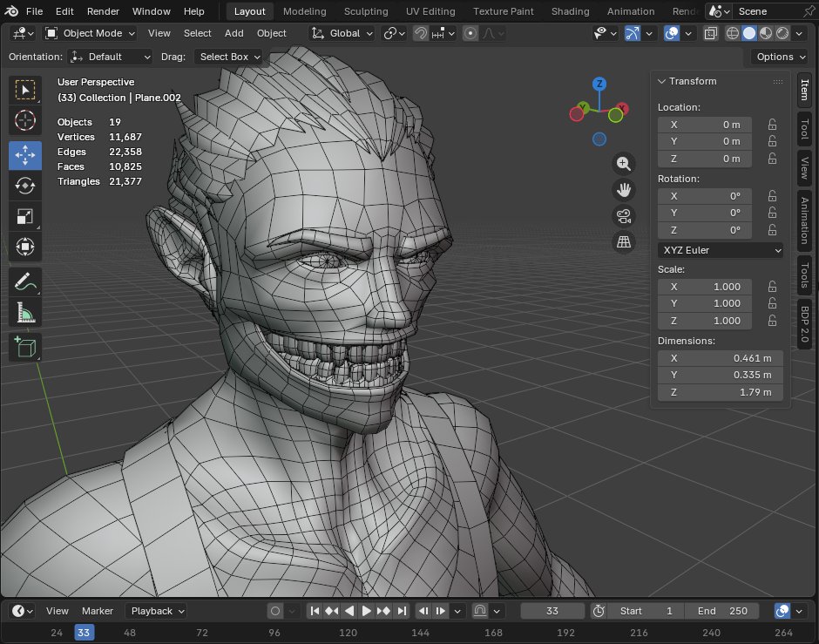Jump to next keyframe
819x644 pixels.
point(383,611)
